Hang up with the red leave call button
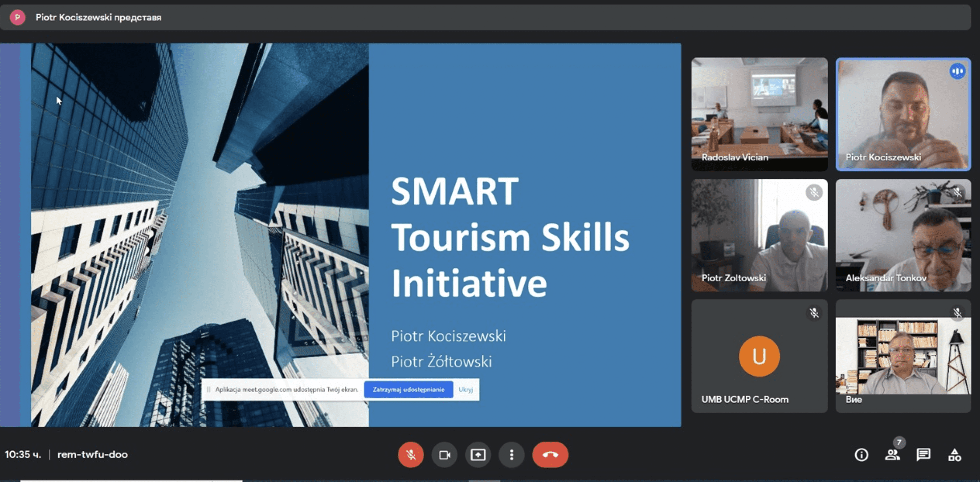The image size is (980, 482). (x=550, y=454)
